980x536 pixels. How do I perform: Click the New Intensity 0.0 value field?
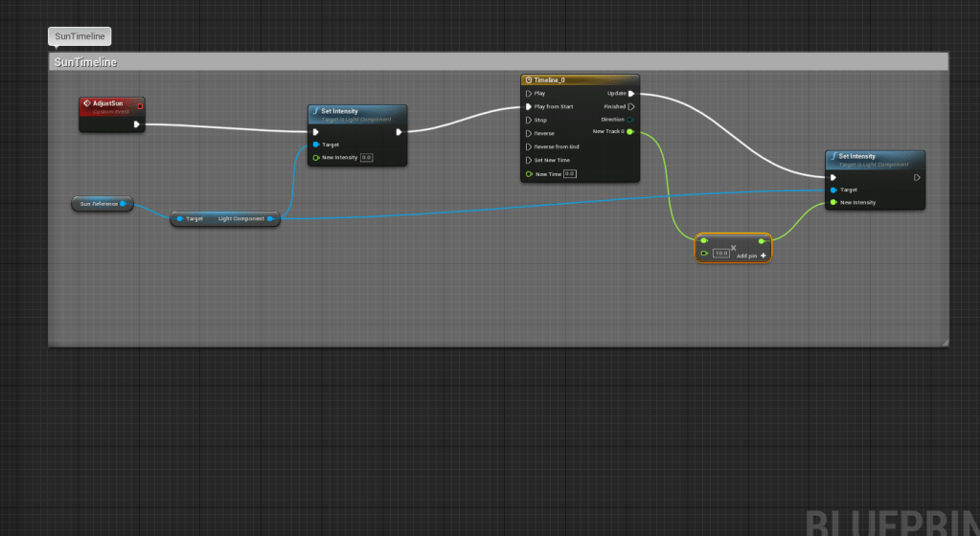(x=366, y=157)
